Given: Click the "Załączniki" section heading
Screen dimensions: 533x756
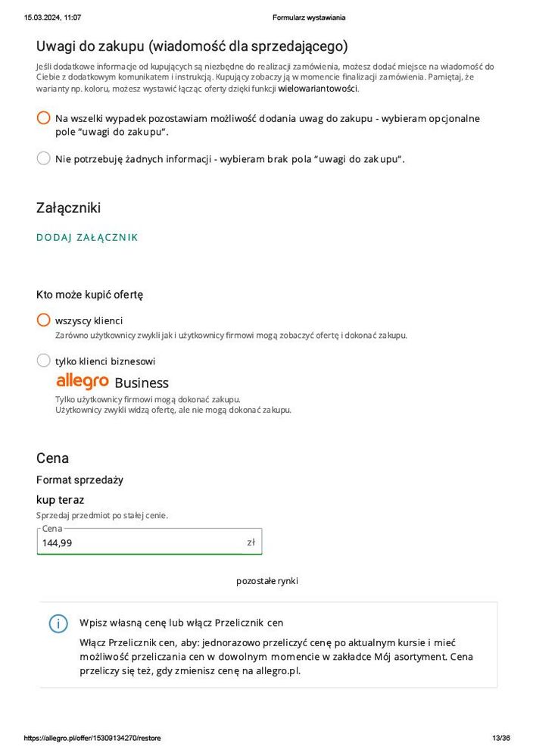Looking at the screenshot, I should click(x=68, y=208).
